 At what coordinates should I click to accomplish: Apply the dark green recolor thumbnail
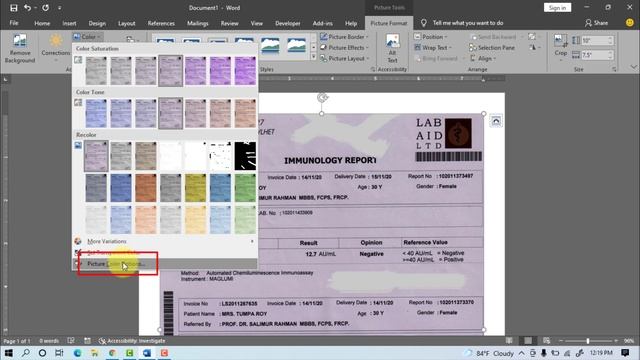(x=245, y=188)
